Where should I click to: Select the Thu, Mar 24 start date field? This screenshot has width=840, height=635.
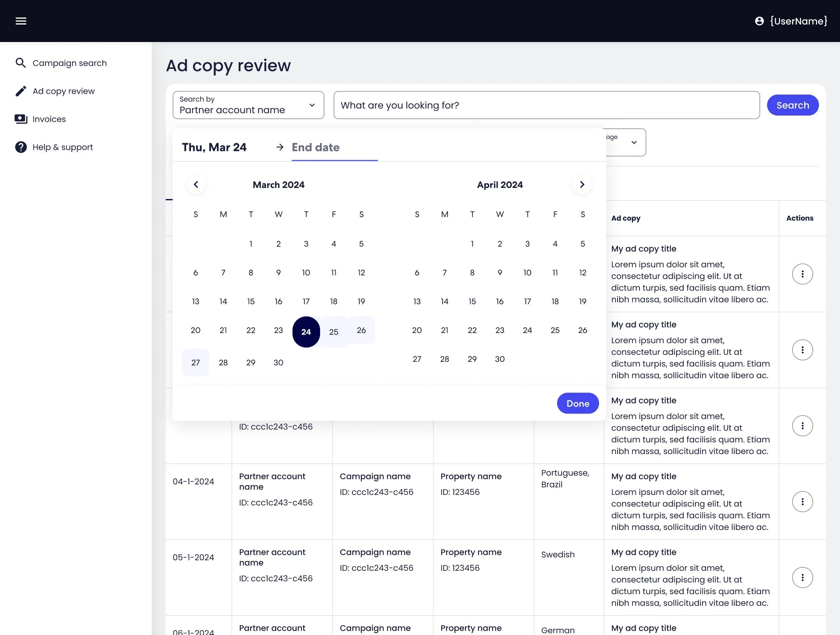click(x=214, y=147)
